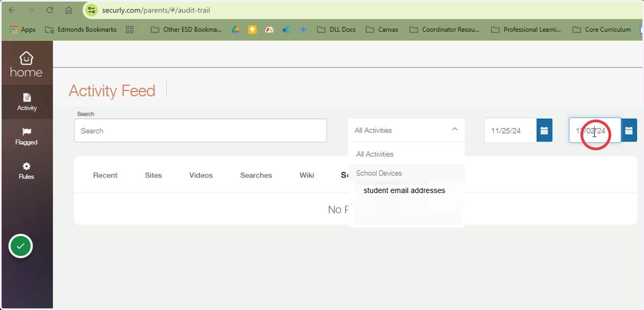Open the Apps bookmark shortcut
644x310 pixels.
click(23, 29)
